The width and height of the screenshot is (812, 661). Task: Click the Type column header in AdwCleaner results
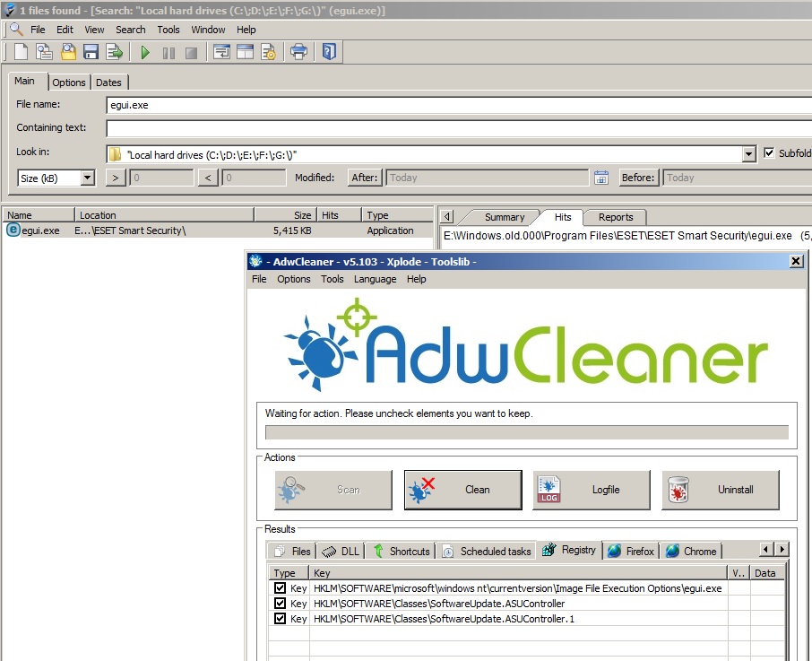[289, 573]
